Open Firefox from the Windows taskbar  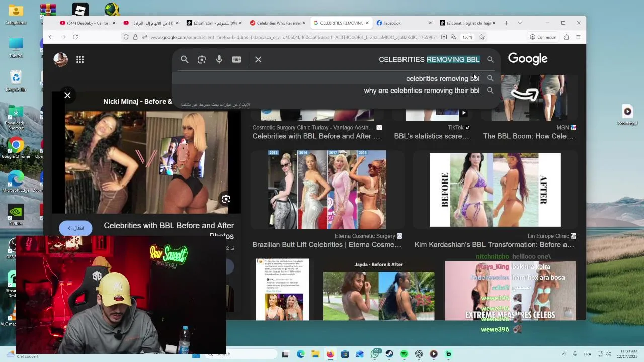tap(330, 354)
